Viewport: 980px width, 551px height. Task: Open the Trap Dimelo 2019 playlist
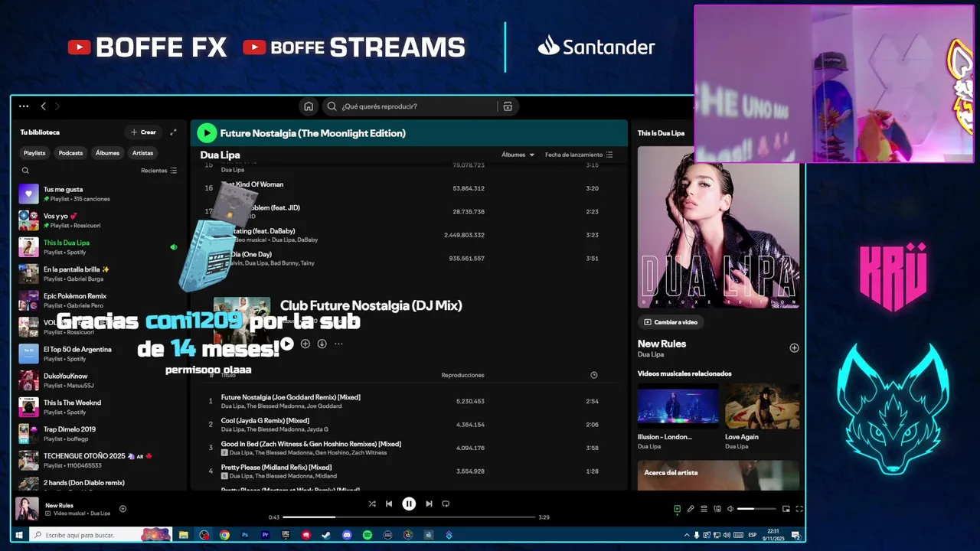(x=98, y=434)
